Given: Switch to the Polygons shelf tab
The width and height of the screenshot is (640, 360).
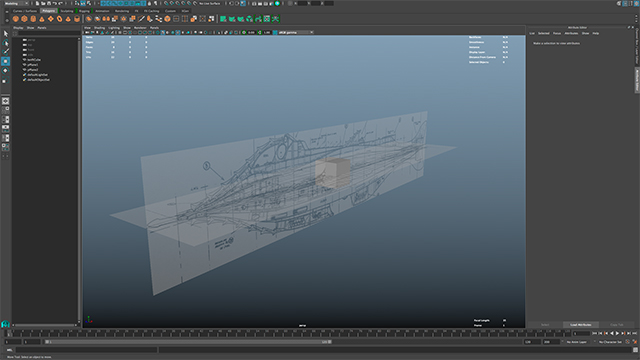Looking at the screenshot, I should pos(49,11).
